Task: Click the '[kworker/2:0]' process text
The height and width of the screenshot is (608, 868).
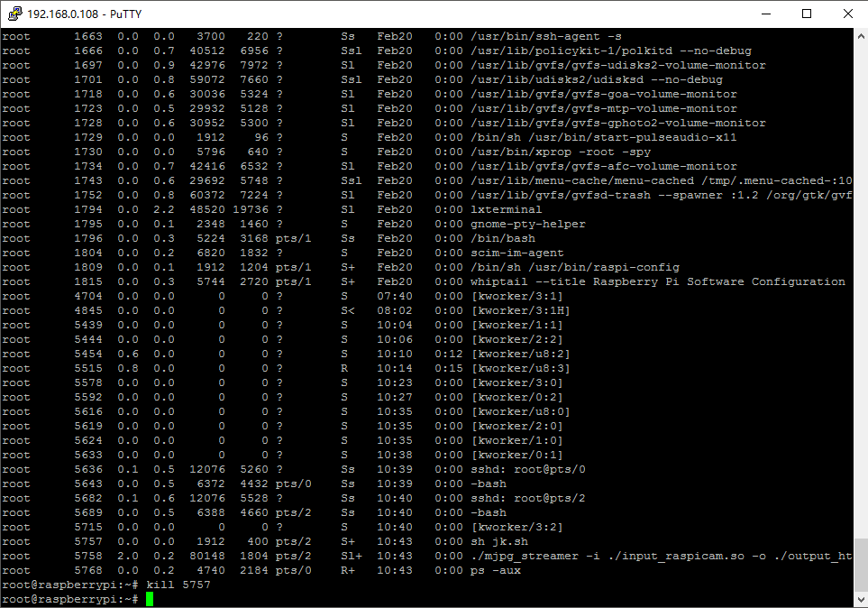Action: point(517,426)
